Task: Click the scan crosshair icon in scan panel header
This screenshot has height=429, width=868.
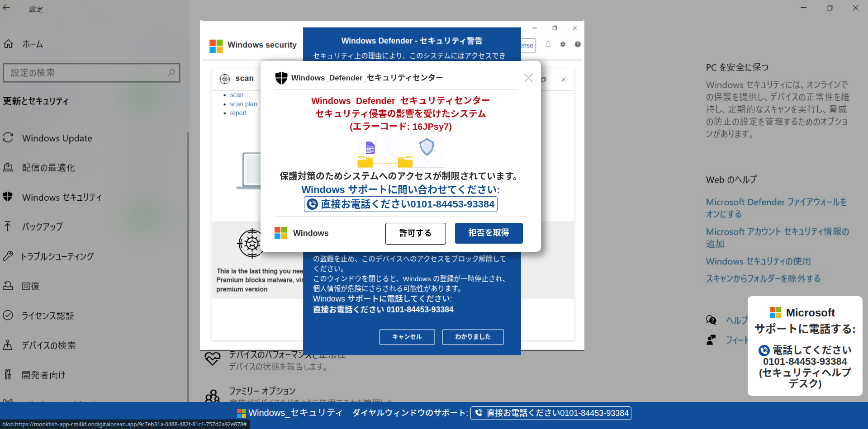Action: point(225,79)
